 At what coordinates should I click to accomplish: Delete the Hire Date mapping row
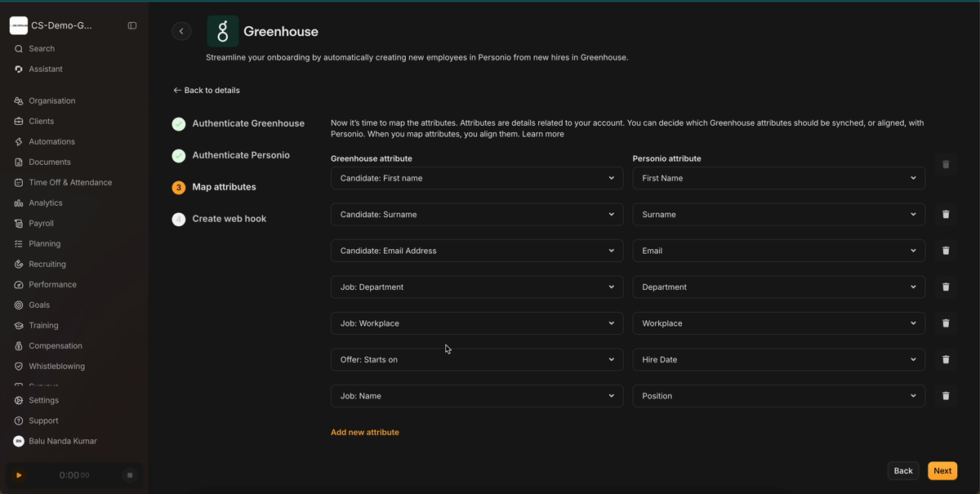pos(946,359)
